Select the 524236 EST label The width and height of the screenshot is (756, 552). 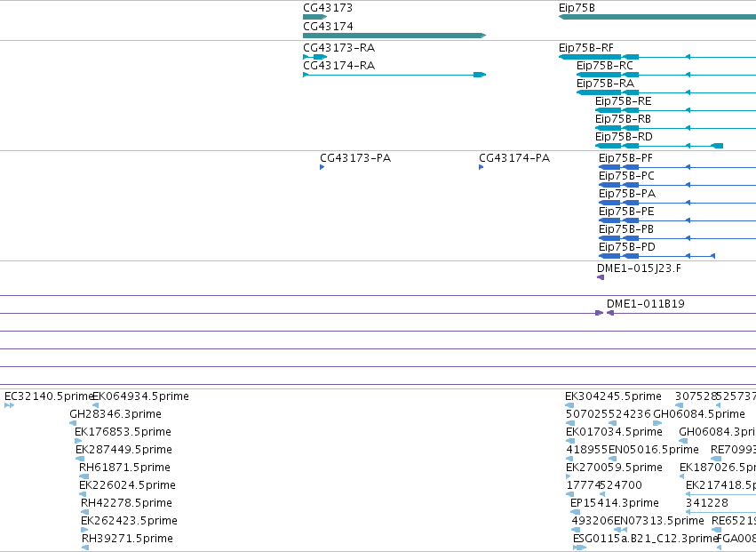[x=630, y=414]
